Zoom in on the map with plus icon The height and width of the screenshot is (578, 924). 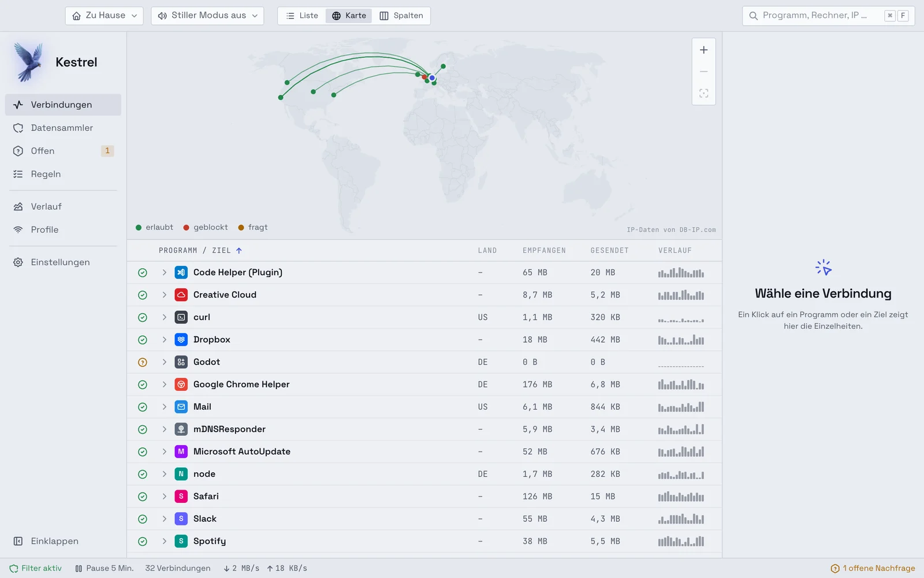703,50
